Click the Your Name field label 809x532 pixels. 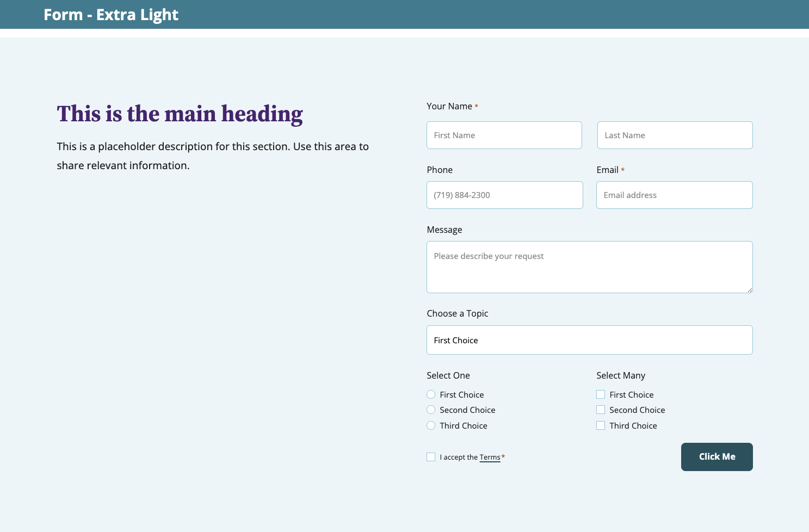[x=449, y=106]
